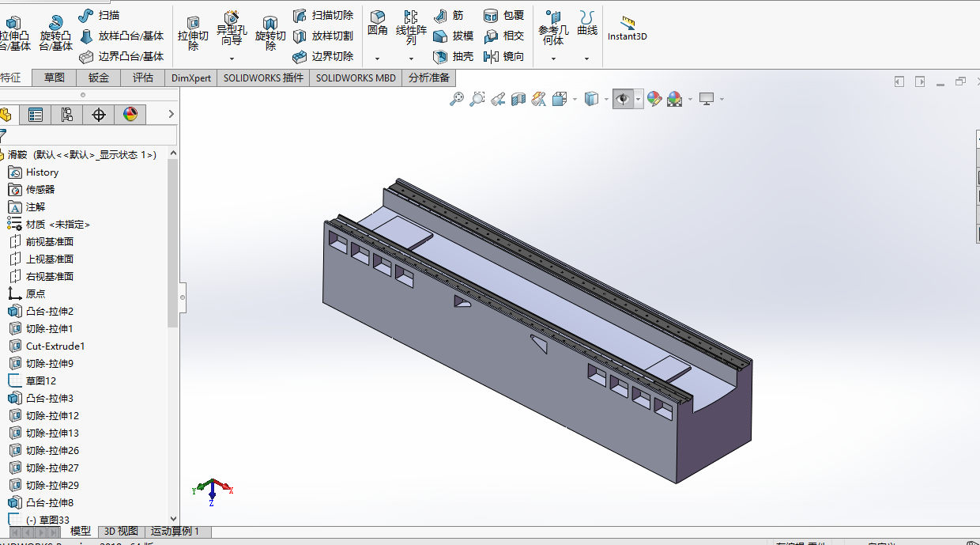Open Hide/Show Items dropdown arrow
Viewport: 980px width, 545px height.
(x=638, y=99)
